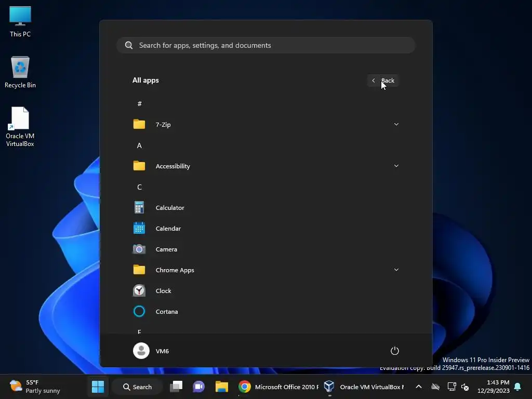Click the C letter section header
Screen dimensions: 532x399
tap(139, 187)
